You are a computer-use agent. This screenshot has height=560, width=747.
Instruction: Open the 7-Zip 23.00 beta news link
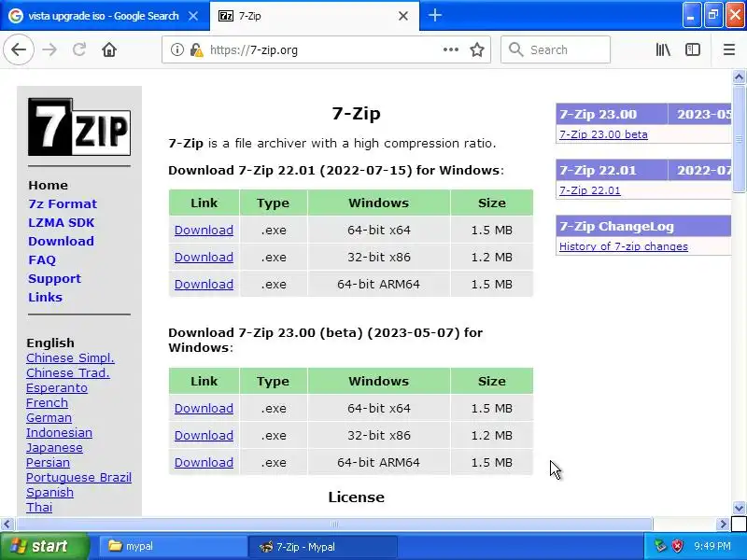pos(603,134)
